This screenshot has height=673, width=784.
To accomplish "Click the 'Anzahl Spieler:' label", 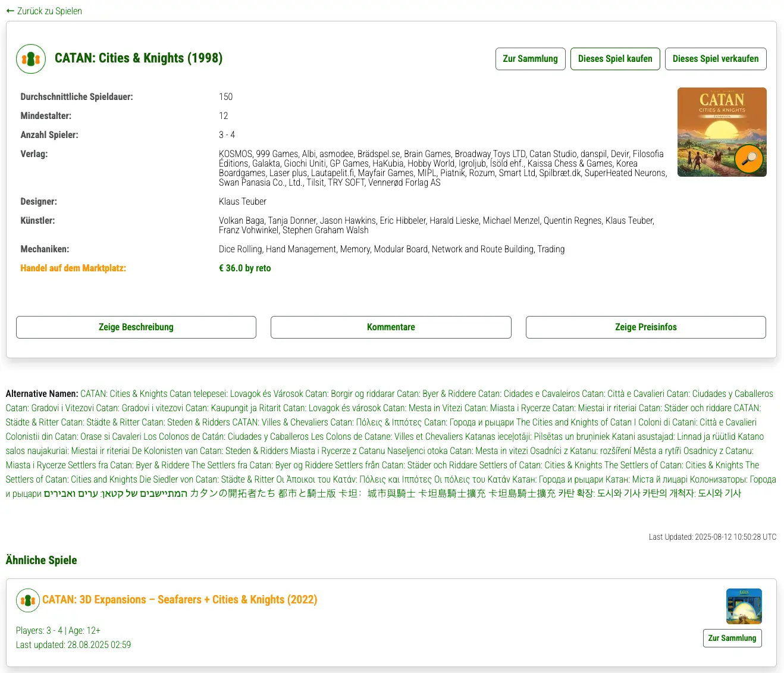I will pos(49,135).
